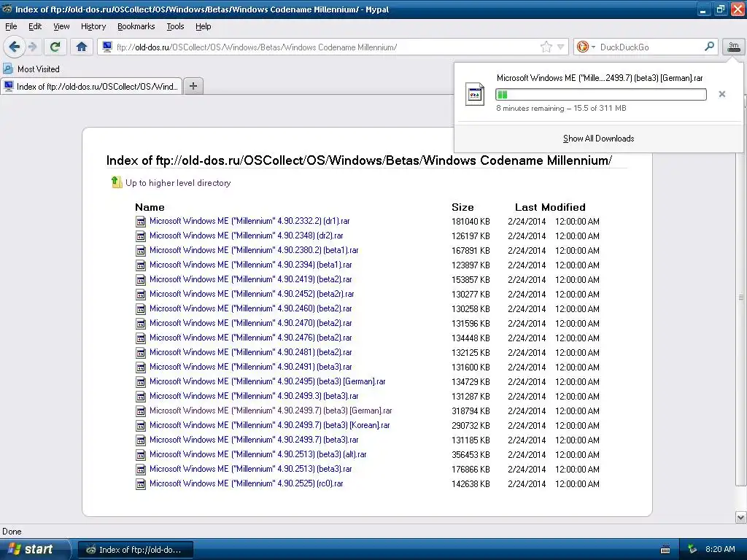This screenshot has height=560, width=747.
Task: Open the View menu
Action: (61, 27)
